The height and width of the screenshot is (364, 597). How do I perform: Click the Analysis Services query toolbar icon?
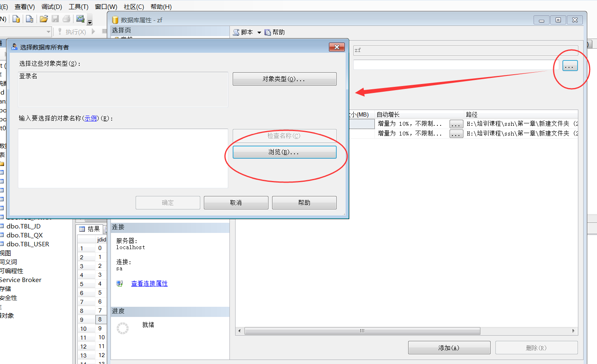point(29,19)
